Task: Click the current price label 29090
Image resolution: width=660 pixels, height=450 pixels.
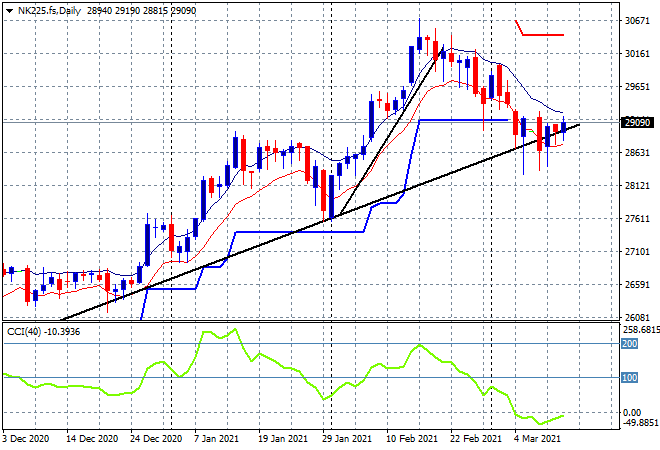Action: pyautogui.click(x=637, y=122)
